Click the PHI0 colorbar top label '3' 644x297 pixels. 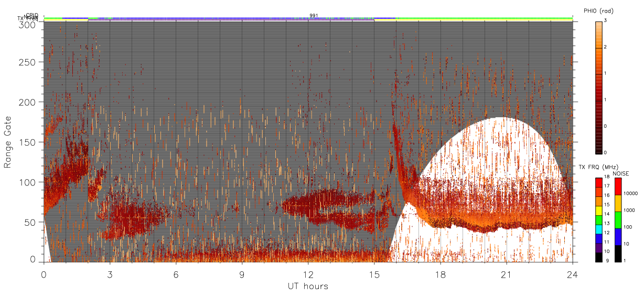[x=605, y=20]
